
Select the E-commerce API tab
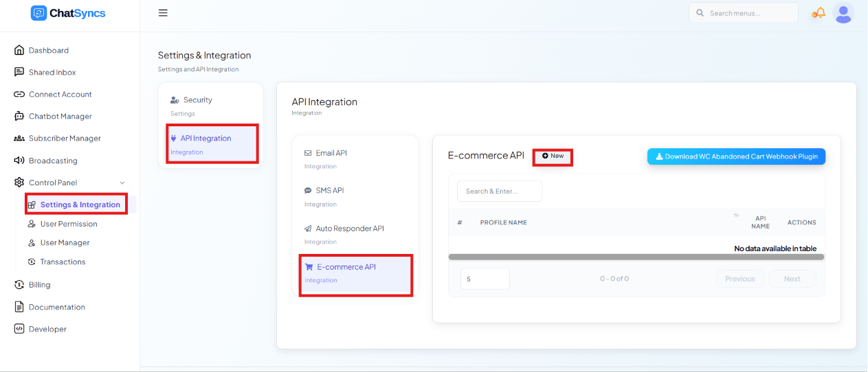pos(355,275)
